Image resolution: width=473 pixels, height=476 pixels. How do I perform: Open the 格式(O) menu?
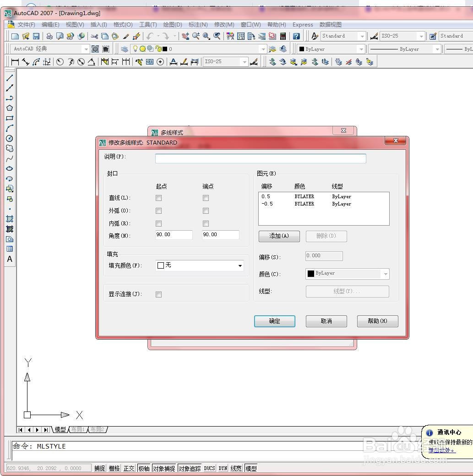[x=123, y=25]
